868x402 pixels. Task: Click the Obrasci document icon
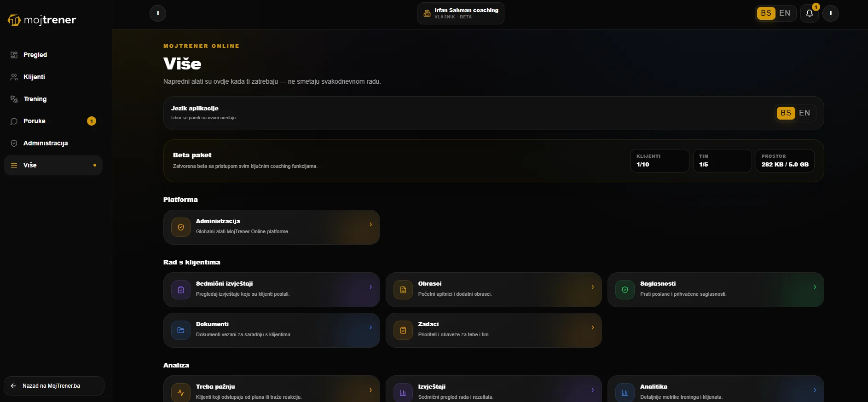(403, 290)
